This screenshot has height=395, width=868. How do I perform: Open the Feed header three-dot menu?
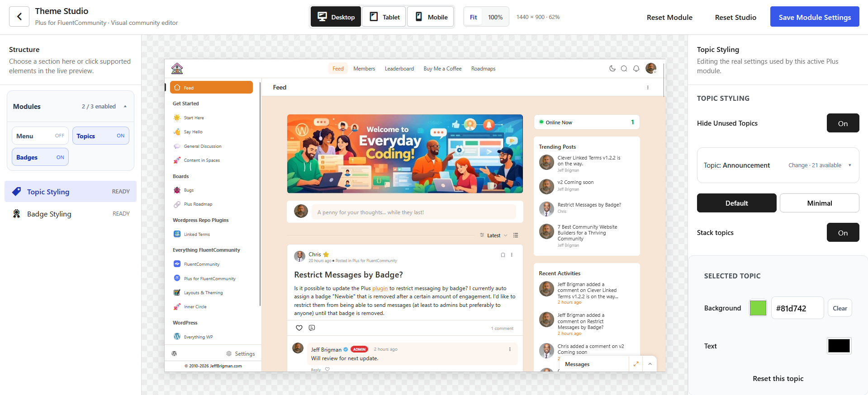pyautogui.click(x=648, y=88)
